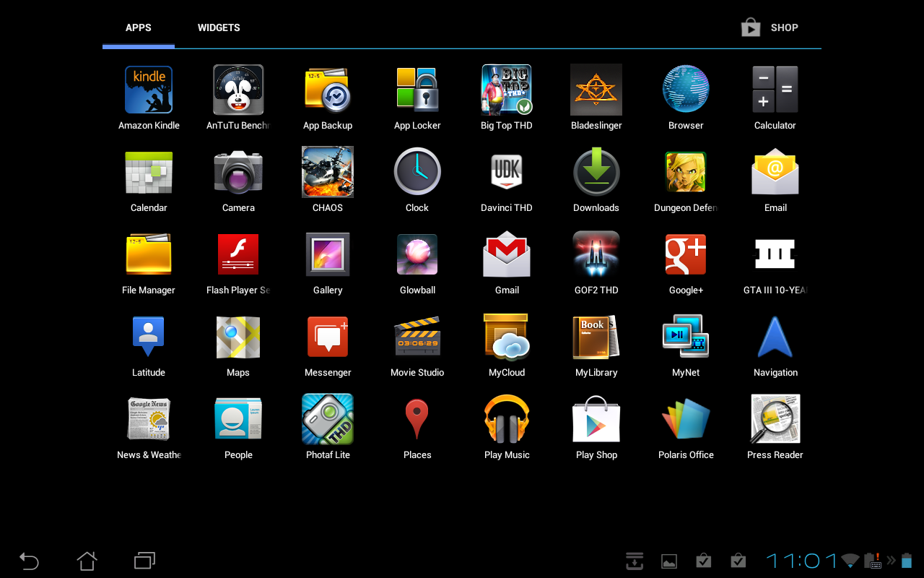This screenshot has width=924, height=578.
Task: Open the download tray notification icon
Action: click(x=635, y=560)
